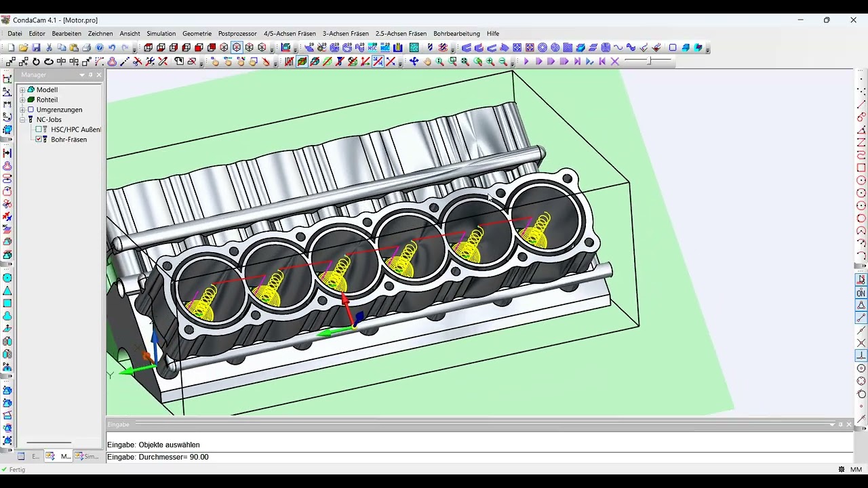The width and height of the screenshot is (868, 488).
Task: Select the highlighted isometric view icon
Action: (237, 47)
